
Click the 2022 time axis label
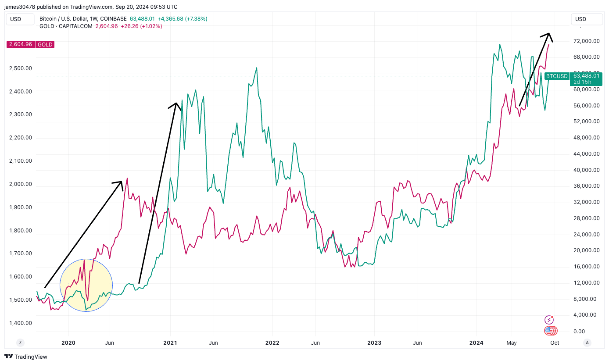(272, 343)
